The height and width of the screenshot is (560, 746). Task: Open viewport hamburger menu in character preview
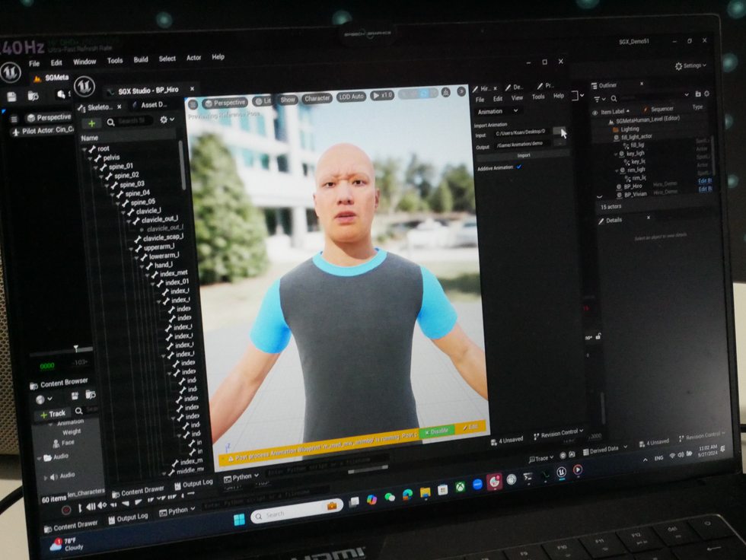[193, 104]
